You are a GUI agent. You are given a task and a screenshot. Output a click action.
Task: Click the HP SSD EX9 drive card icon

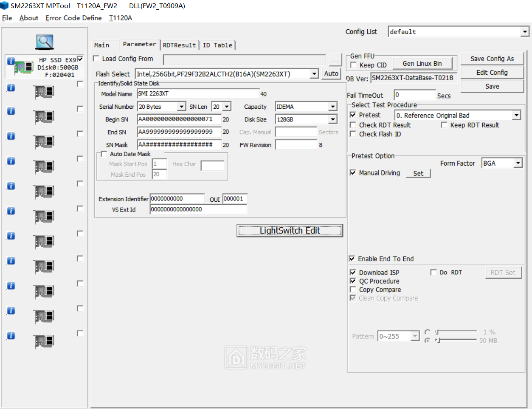[x=24, y=67]
